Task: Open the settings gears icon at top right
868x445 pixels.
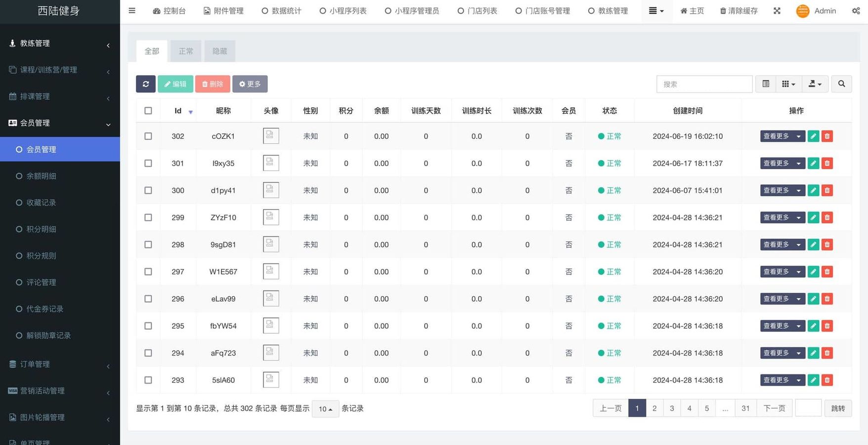Action: tap(856, 11)
